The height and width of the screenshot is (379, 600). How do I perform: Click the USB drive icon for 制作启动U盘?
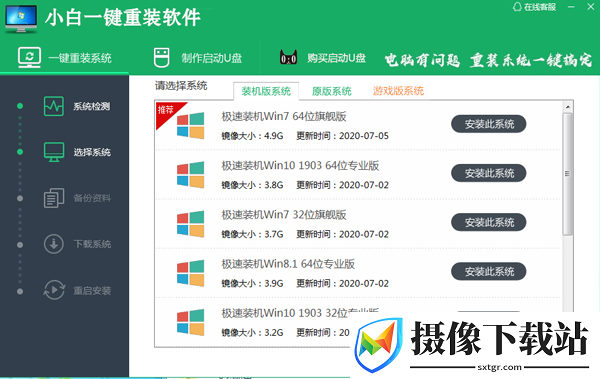pos(161,58)
